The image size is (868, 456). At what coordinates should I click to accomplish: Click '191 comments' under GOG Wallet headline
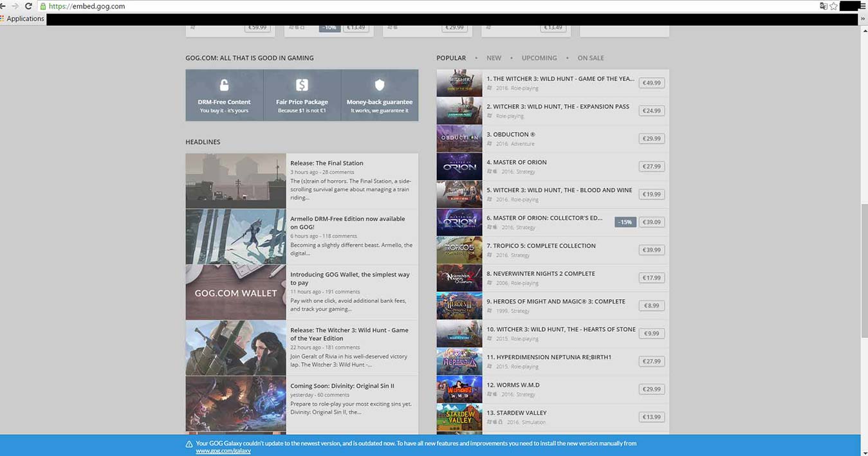point(343,292)
